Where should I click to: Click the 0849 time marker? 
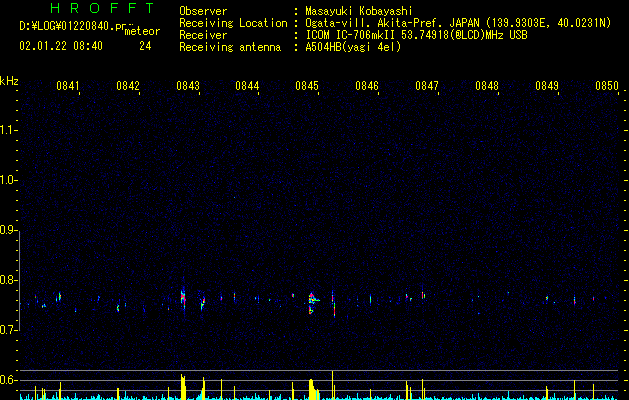pyautogui.click(x=547, y=85)
